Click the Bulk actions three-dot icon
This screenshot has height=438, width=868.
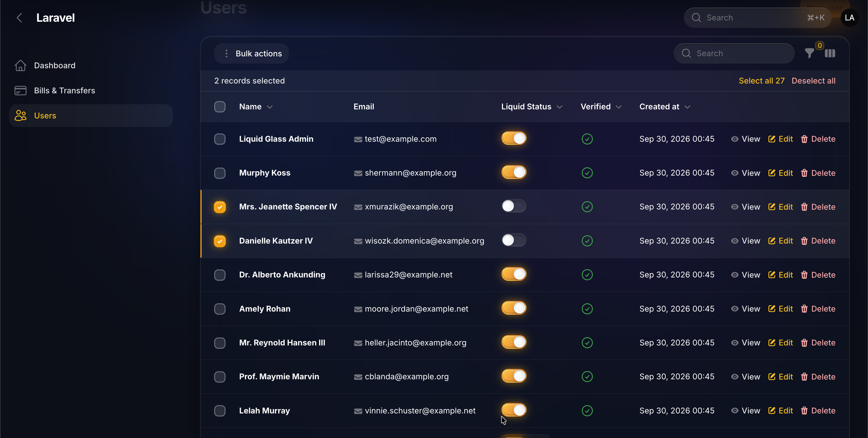(227, 53)
